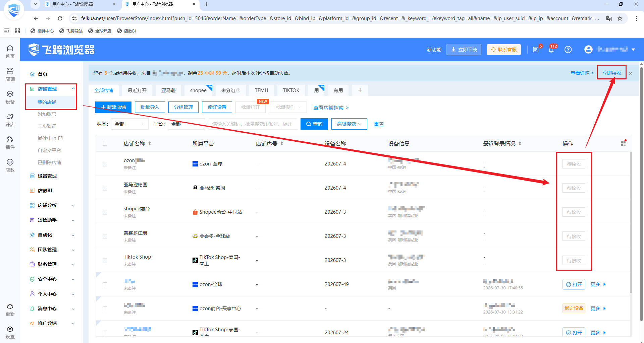Toggle the bookmarks bar sidebar list icon
Viewport: 644px width, 343px height.
7,31
